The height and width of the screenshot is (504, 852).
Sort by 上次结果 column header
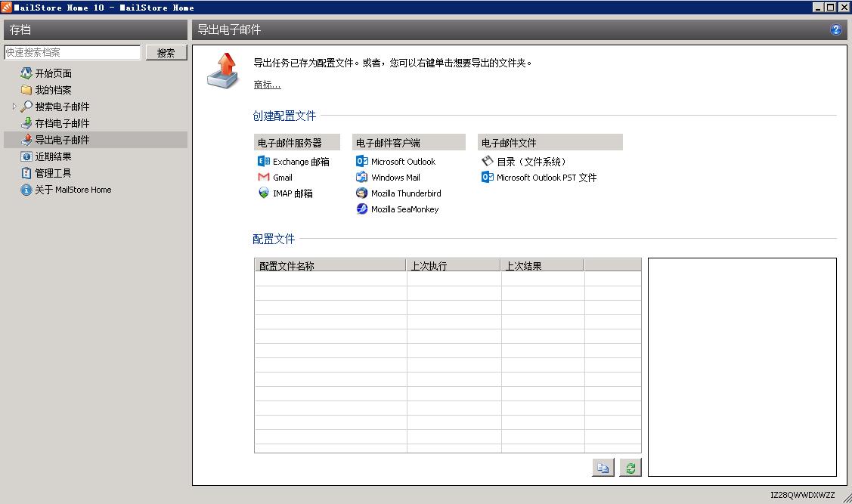pos(542,265)
